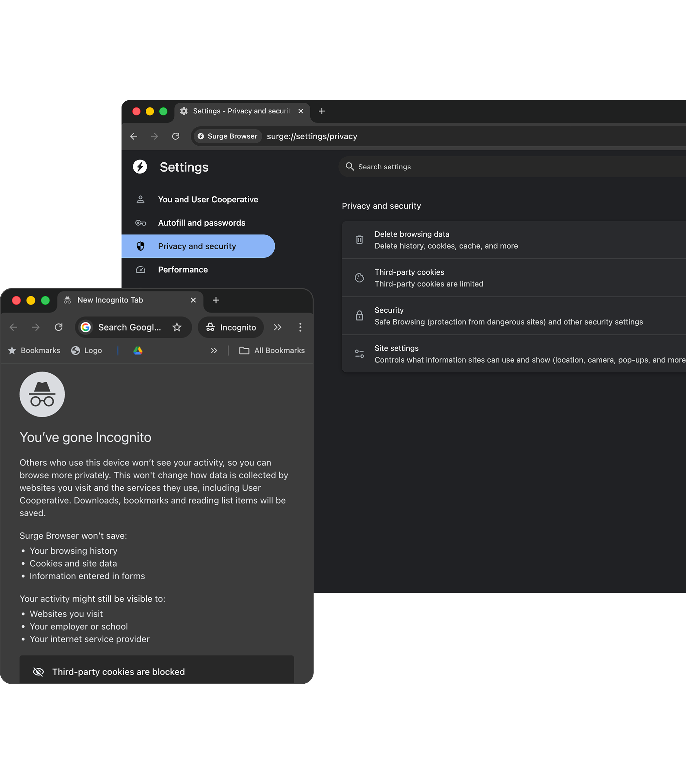686x784 pixels.
Task: Click the sliders icon in Site settings row
Action: click(x=359, y=354)
